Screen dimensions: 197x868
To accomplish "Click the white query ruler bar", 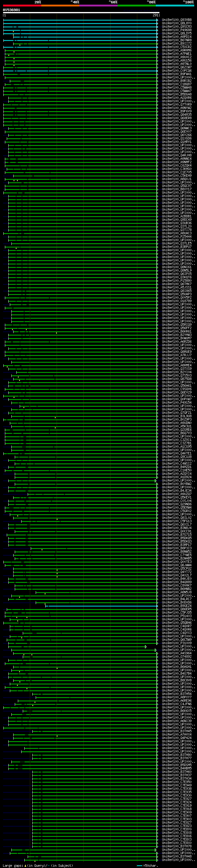I will (x=81, y=12).
